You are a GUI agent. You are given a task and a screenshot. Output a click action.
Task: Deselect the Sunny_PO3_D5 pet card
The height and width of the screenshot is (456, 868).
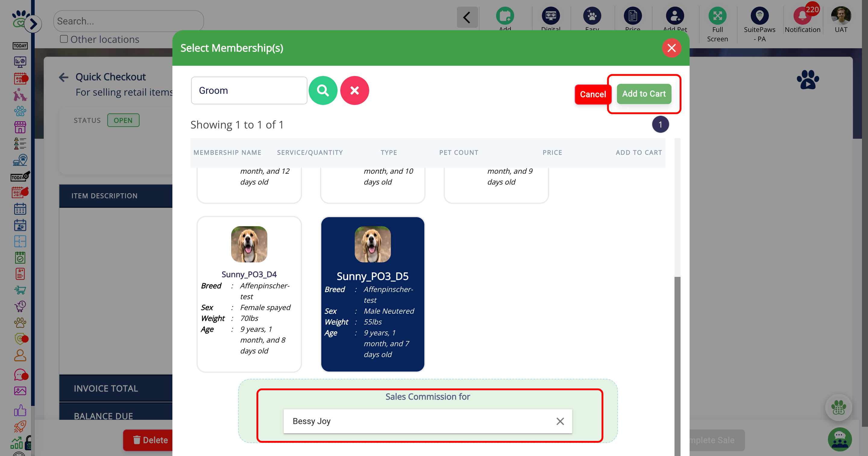pos(372,294)
